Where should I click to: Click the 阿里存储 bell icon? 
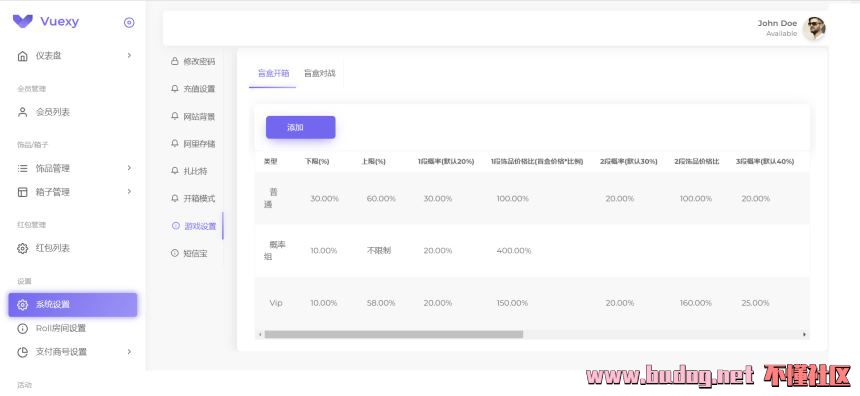(174, 143)
